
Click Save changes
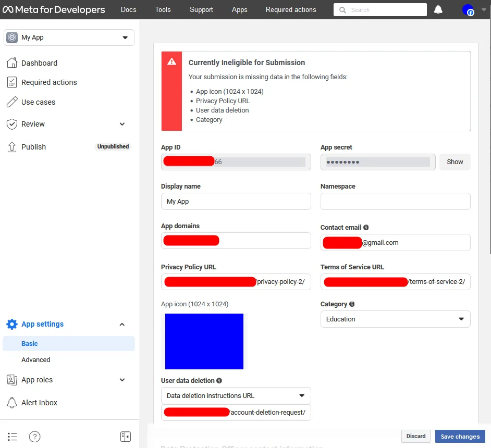point(460,436)
